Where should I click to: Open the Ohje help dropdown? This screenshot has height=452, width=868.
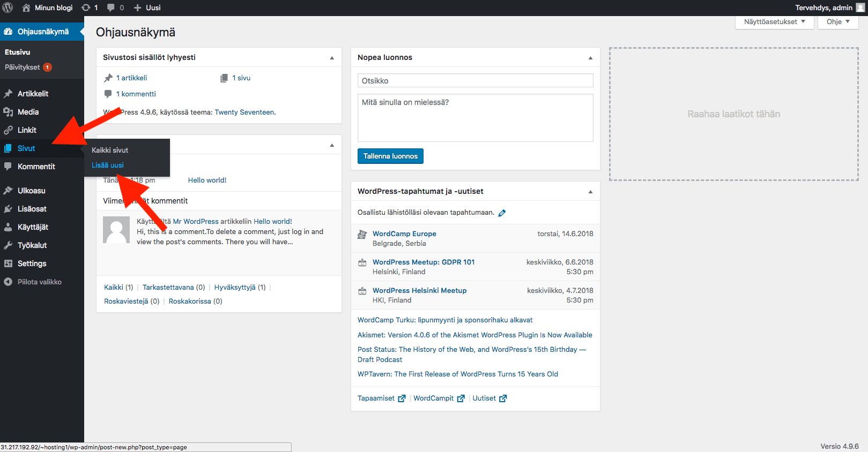[x=839, y=22]
